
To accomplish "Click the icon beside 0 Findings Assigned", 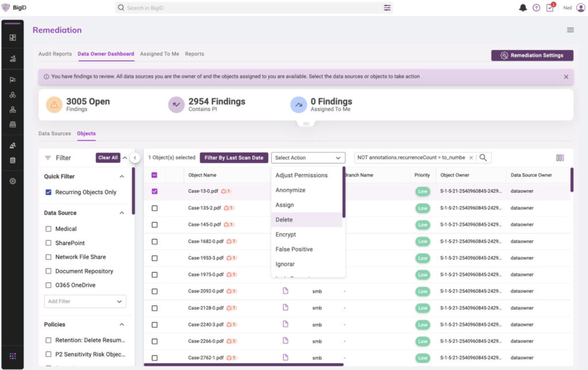I will pos(299,105).
